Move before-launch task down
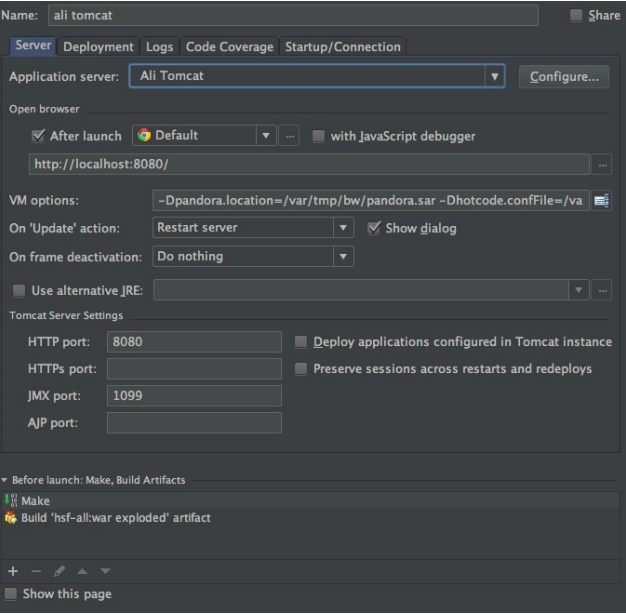626x615 pixels. coord(105,571)
